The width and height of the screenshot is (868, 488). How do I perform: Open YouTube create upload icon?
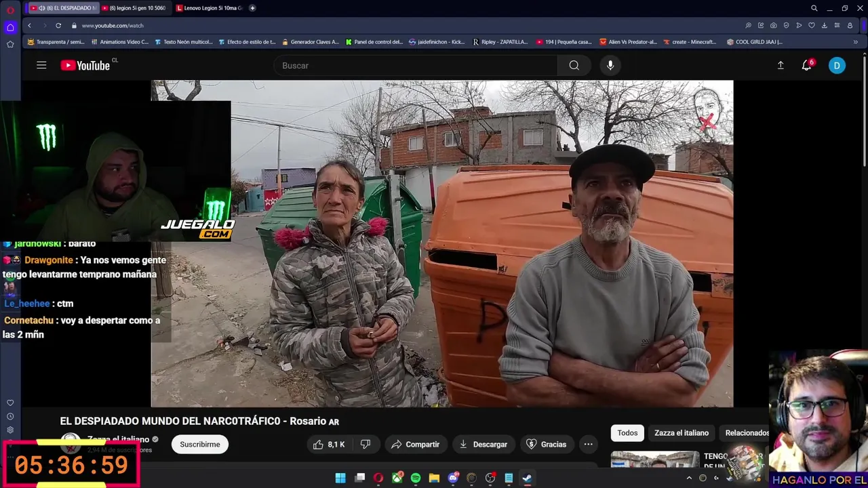click(x=781, y=65)
